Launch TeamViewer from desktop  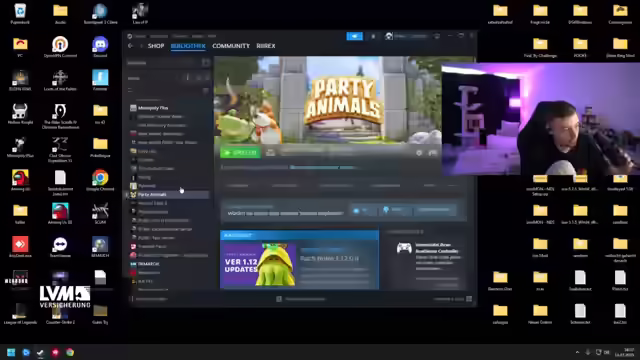tap(60, 247)
